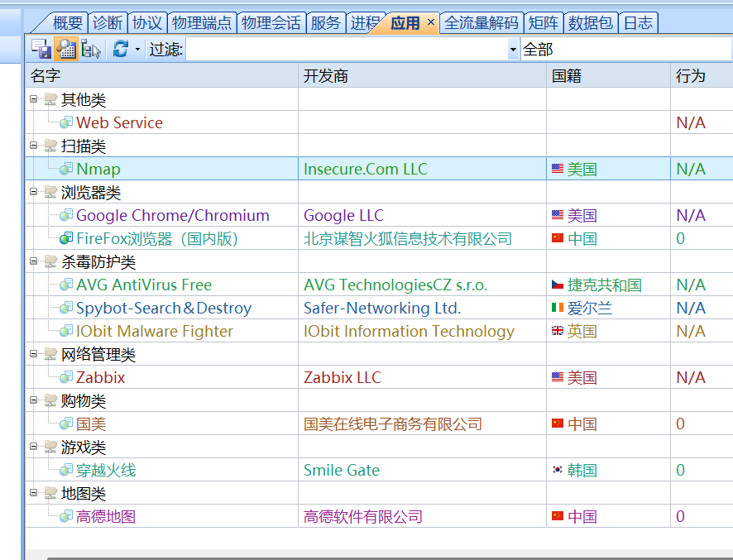Toggle the highlighted host-grid toolbar icon

[66, 49]
